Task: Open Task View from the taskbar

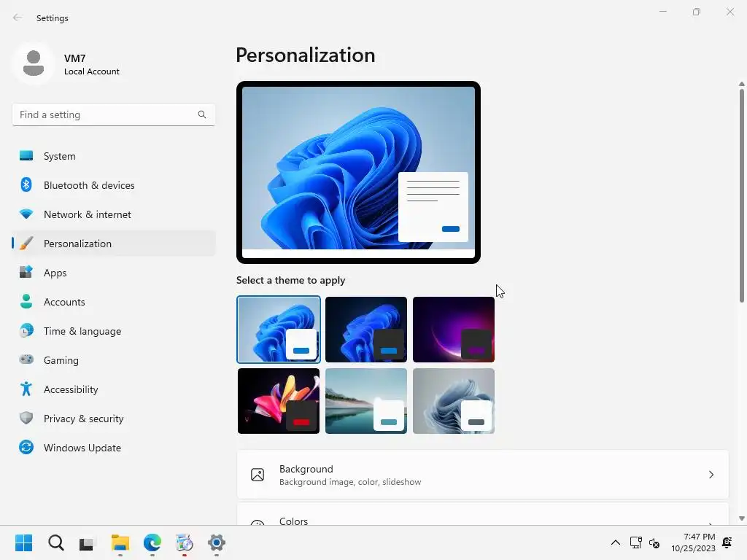Action: (x=87, y=542)
